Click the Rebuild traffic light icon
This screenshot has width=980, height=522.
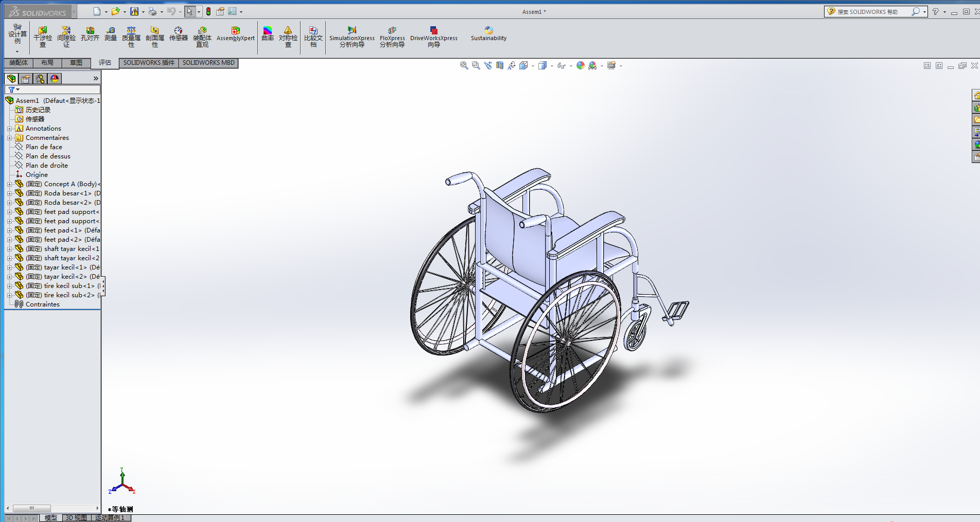tap(208, 11)
